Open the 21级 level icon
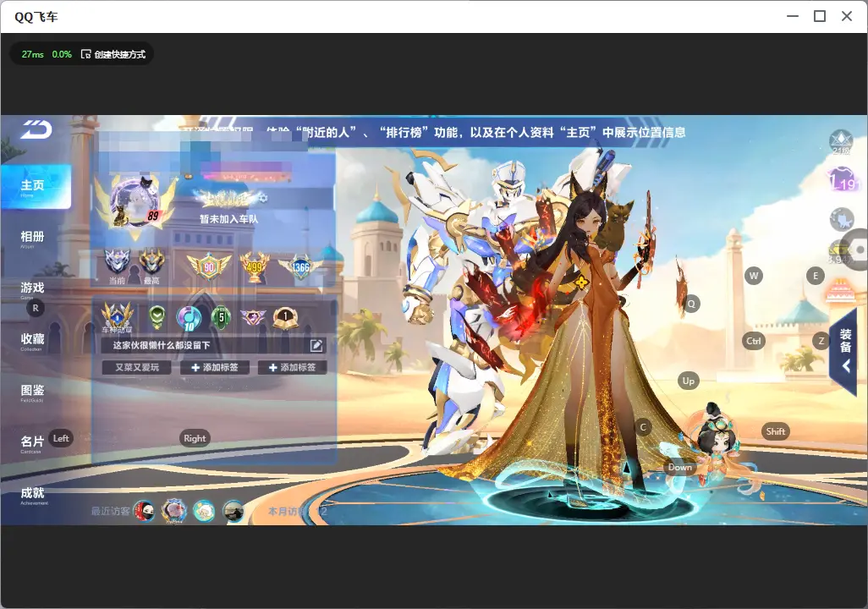 (841, 143)
